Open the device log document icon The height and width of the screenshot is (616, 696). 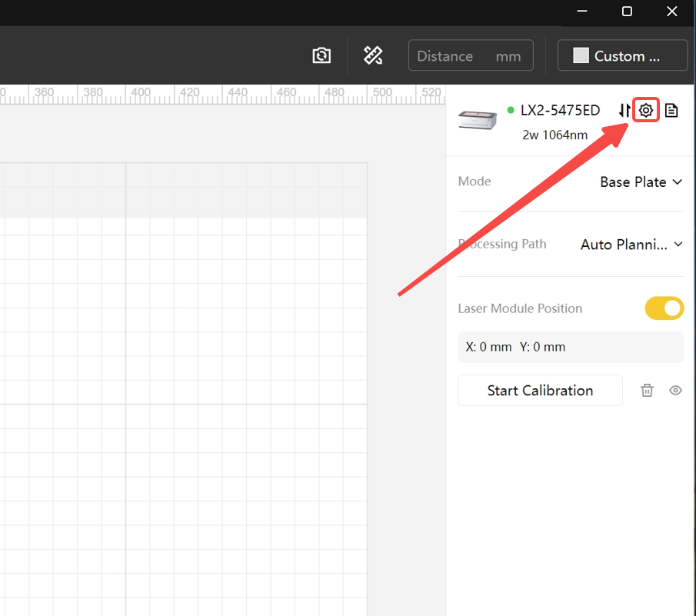(x=671, y=110)
